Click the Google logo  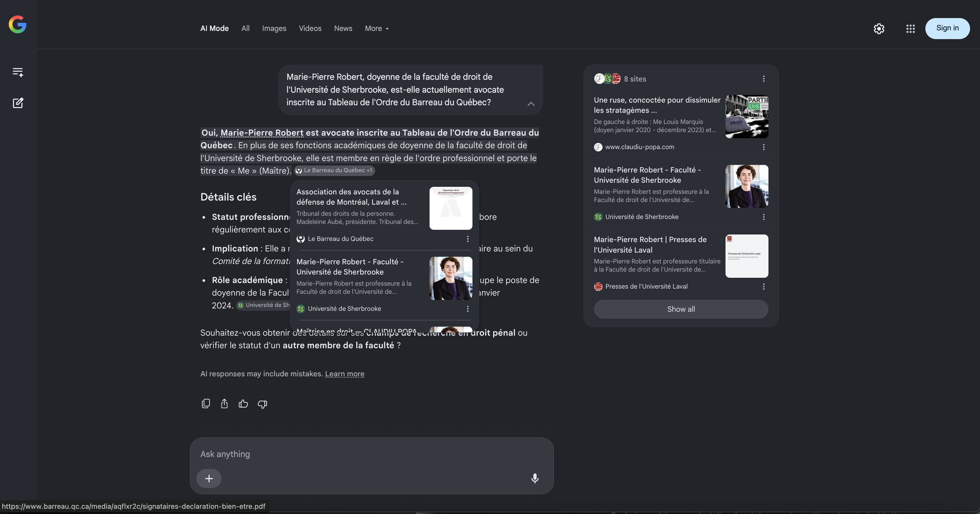click(18, 25)
